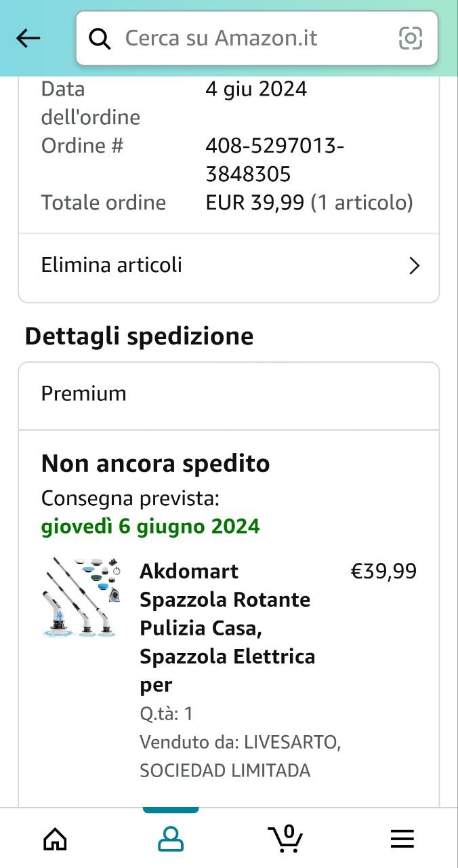Open the Akdomart brush product thumbnail
The image size is (458, 868).
pos(82,597)
